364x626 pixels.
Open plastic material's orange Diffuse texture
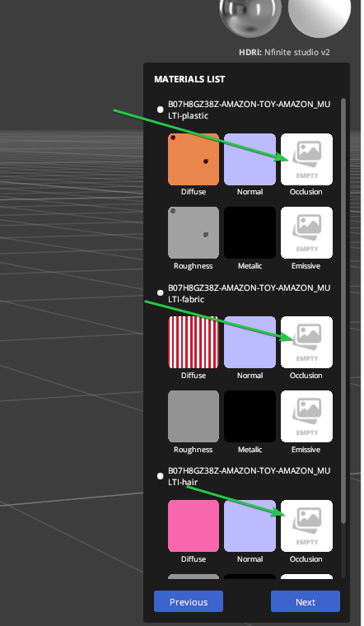point(194,159)
